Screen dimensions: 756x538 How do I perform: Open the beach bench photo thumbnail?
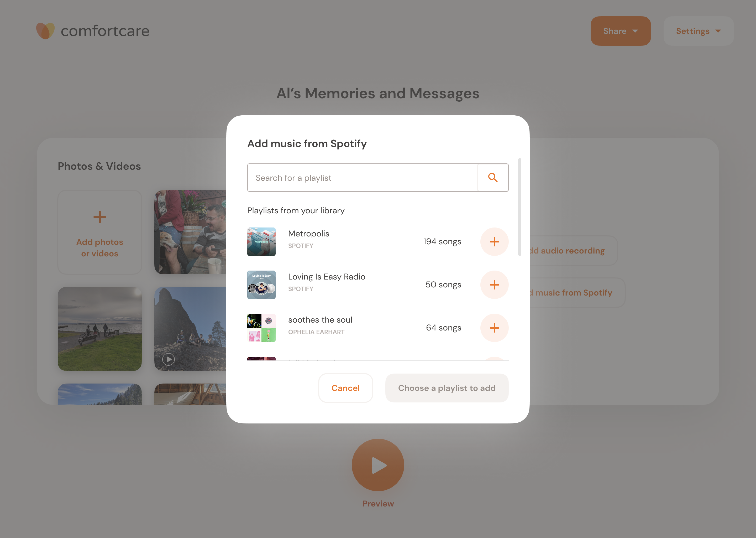100,329
